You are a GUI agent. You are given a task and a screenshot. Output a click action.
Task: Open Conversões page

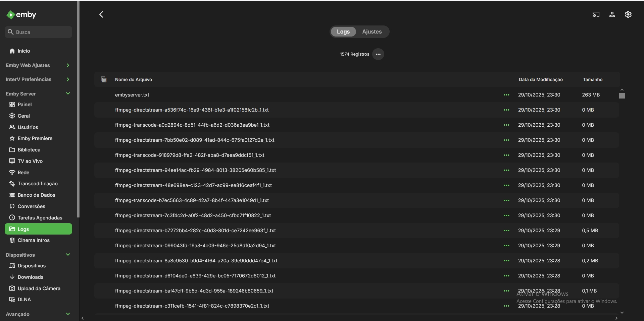(x=38, y=206)
